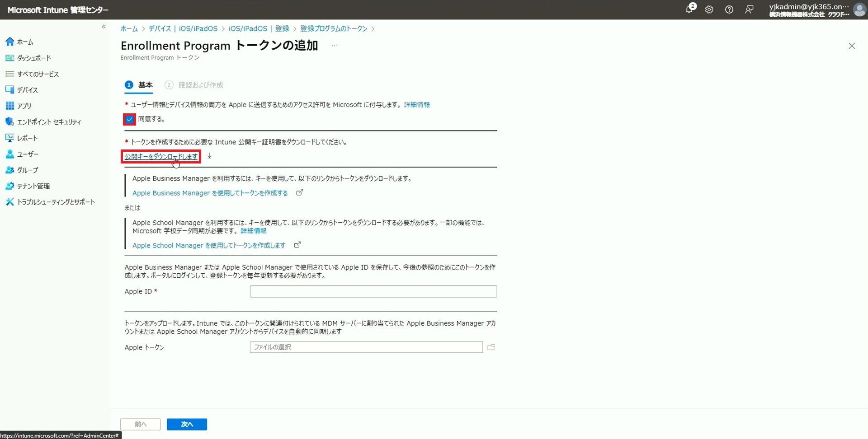Open notifications bell icon
The height and width of the screenshot is (439, 868).
689,9
